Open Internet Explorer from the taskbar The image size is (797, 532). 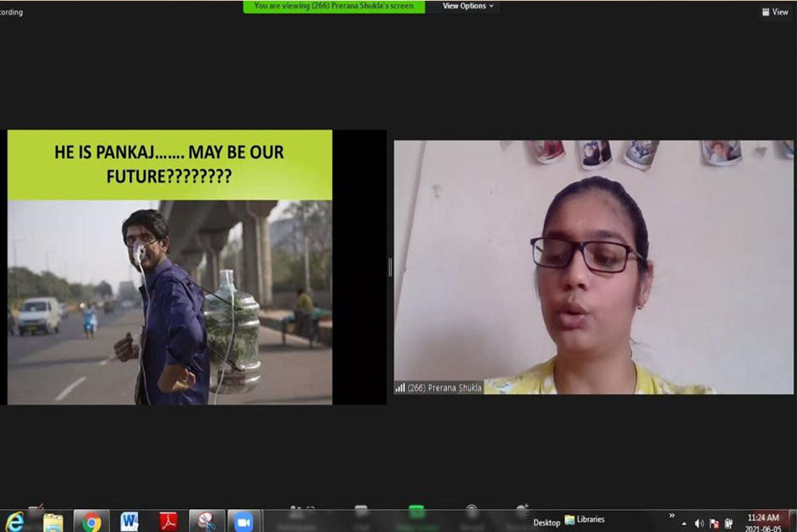(15, 522)
